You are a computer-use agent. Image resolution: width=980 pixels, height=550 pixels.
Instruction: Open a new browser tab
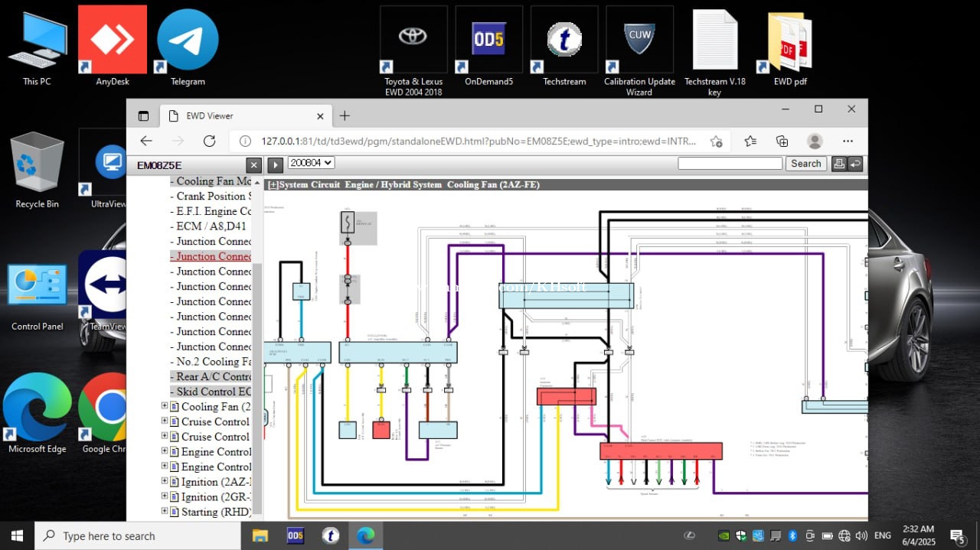(345, 116)
